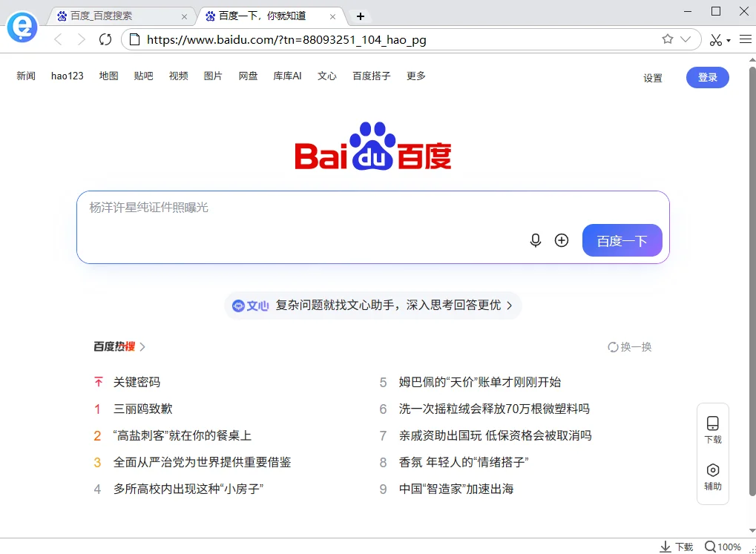The width and height of the screenshot is (756, 554).
Task: Click the 100% zoom control
Action: click(723, 547)
